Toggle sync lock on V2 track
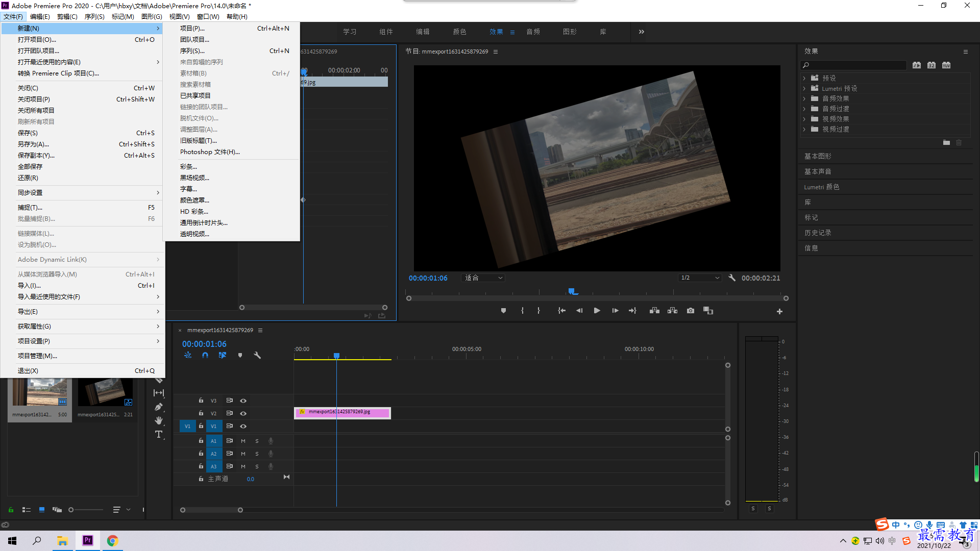 tap(230, 413)
